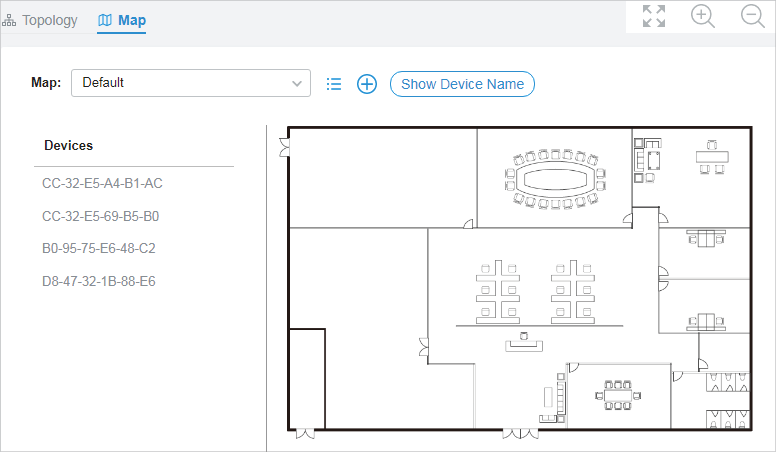The height and width of the screenshot is (452, 776).
Task: Select device CC-32-E5-69-B5-B0
Action: [x=100, y=216]
